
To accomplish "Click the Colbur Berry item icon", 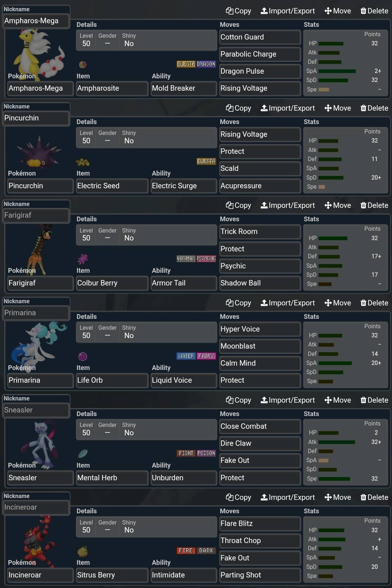I will tap(83, 259).
